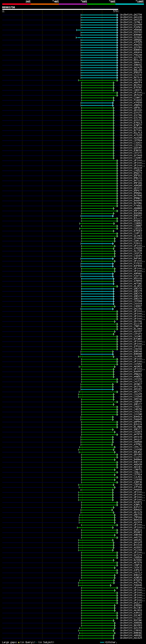Click the purple ~60% identity legend segment
146x644 pixels.
pos(73,4)
